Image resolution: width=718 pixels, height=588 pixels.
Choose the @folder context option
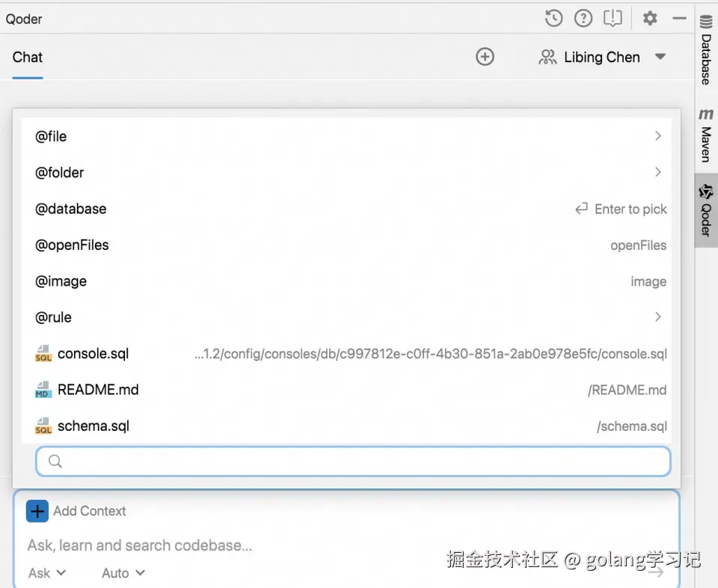click(346, 172)
